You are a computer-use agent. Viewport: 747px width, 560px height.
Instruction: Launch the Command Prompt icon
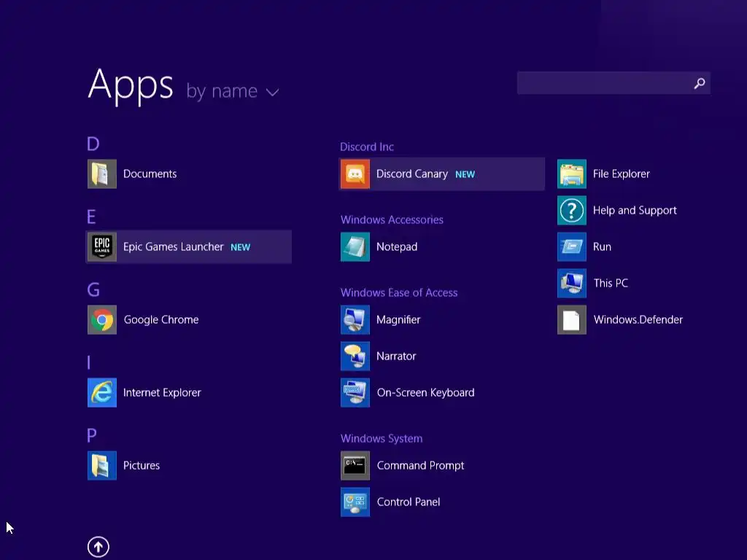355,465
